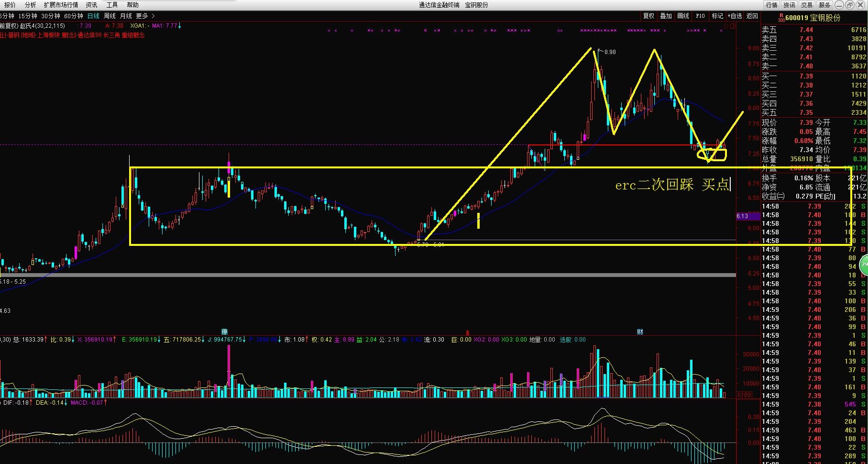Click the 通达信88 concept tag

tap(89, 35)
